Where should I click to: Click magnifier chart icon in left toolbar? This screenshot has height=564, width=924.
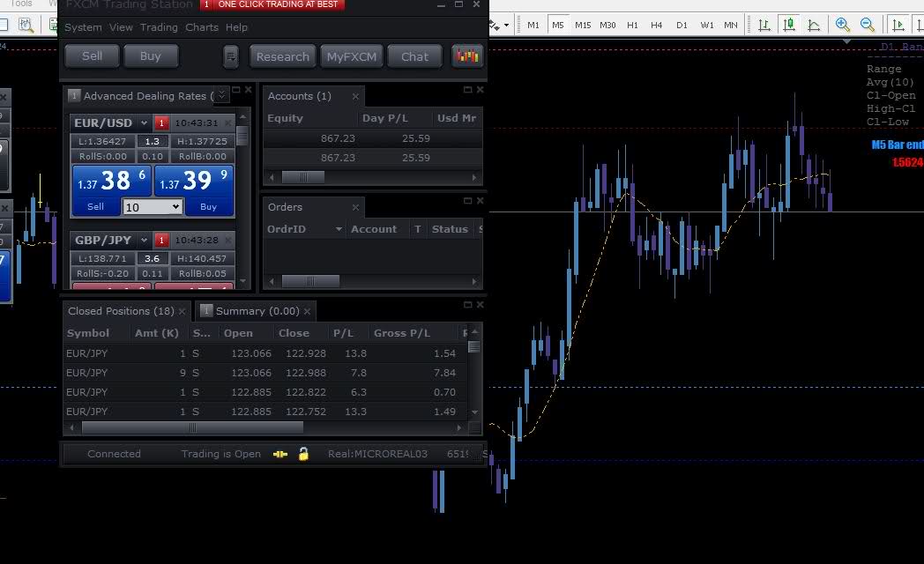coord(26,25)
